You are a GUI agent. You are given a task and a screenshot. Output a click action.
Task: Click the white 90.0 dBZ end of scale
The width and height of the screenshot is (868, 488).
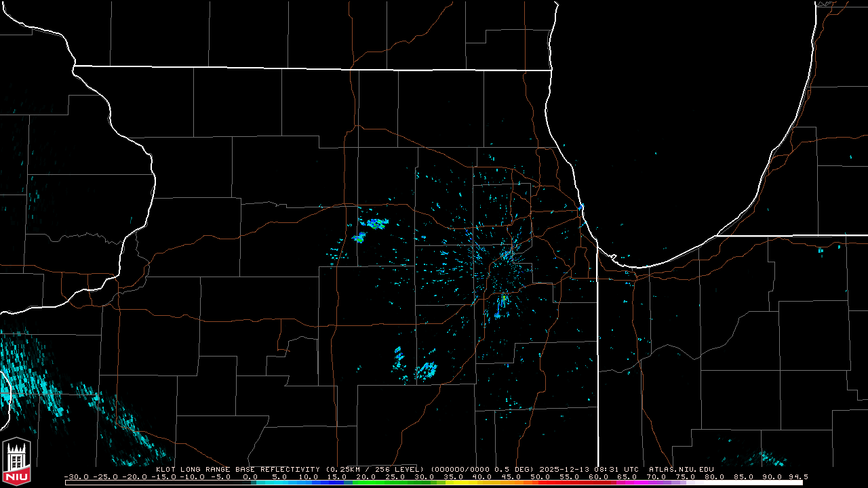tap(772, 483)
